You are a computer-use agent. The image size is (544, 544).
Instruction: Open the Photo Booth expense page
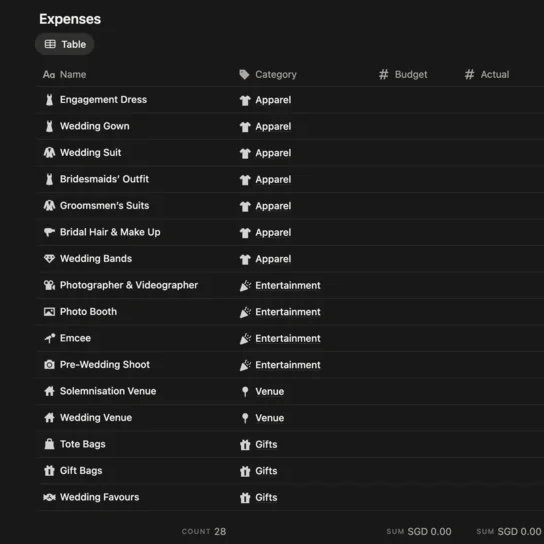click(x=88, y=312)
